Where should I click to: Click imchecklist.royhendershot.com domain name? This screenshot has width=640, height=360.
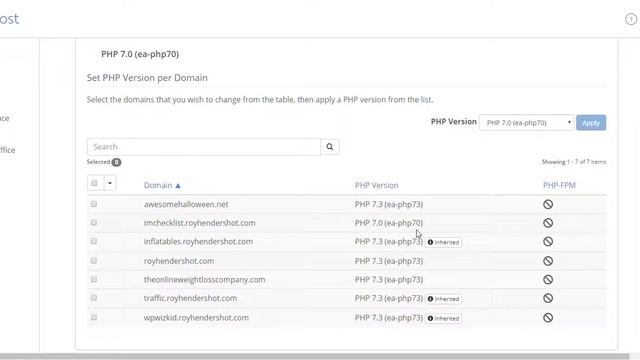pos(200,223)
